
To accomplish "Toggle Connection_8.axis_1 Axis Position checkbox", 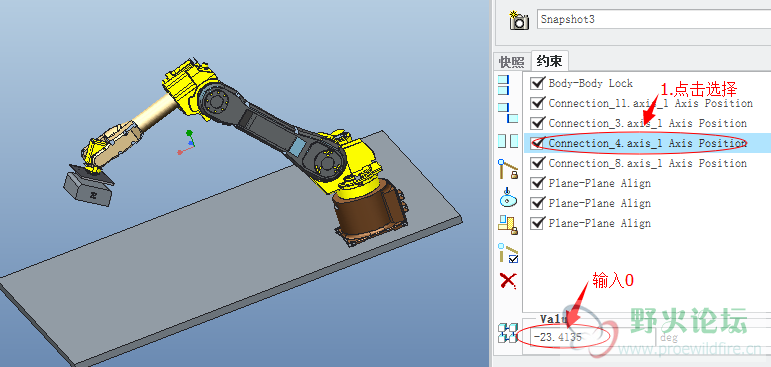I will pyautogui.click(x=537, y=163).
